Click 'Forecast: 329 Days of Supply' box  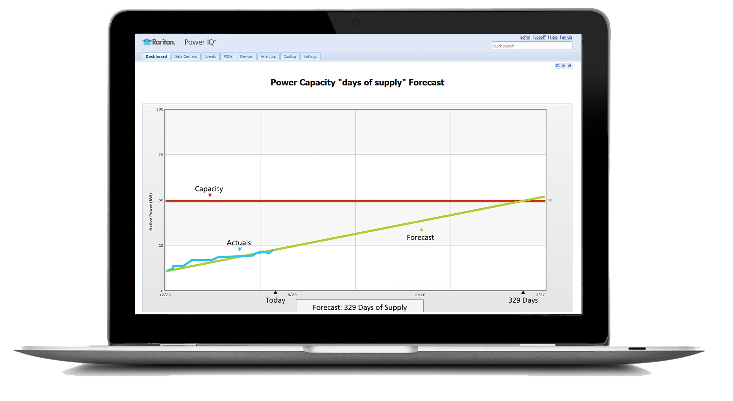coord(360,307)
